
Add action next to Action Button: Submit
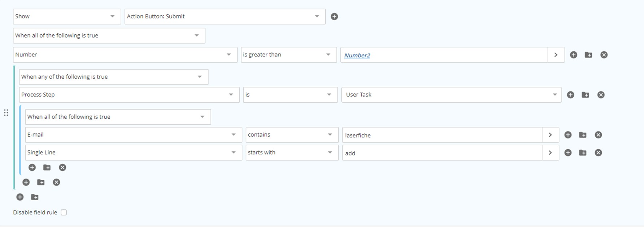tap(334, 17)
